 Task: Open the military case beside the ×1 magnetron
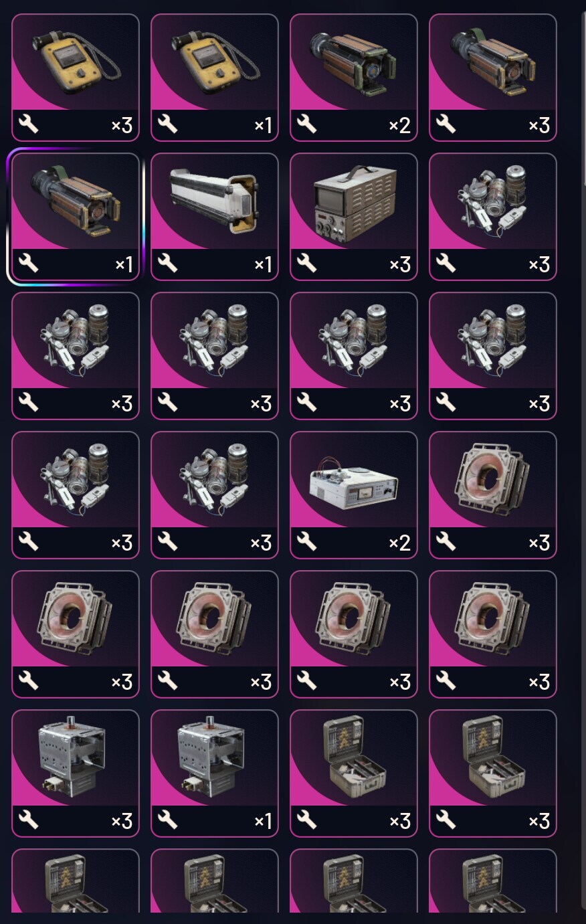pyautogui.click(x=354, y=773)
